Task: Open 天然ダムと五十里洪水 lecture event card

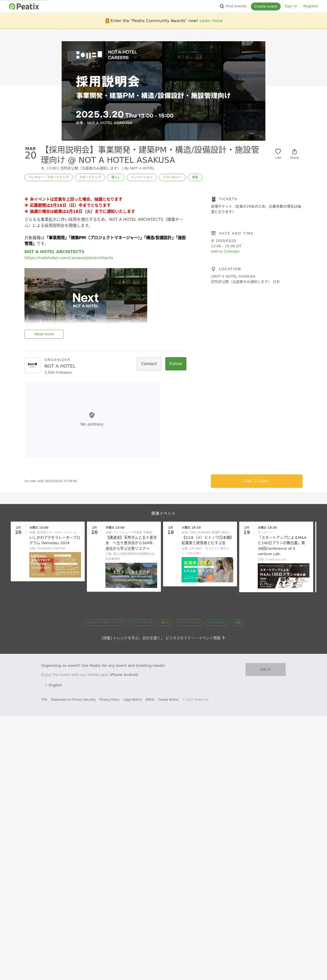Action: click(124, 557)
